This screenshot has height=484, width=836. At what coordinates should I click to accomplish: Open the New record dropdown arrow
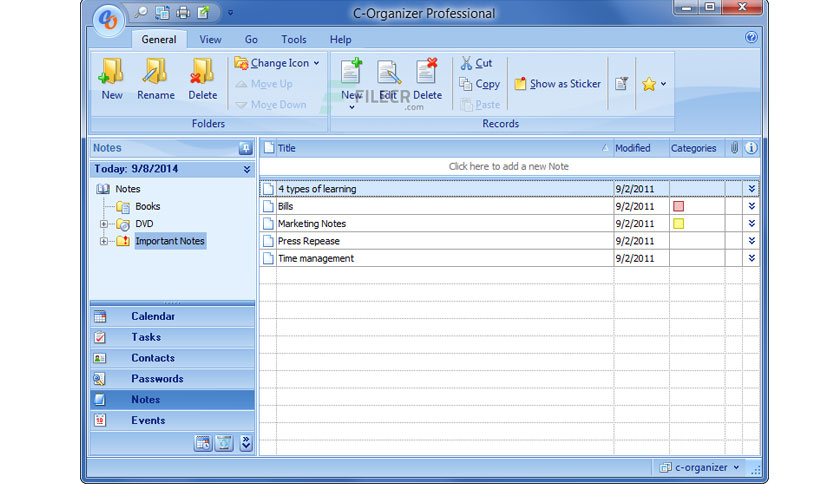[x=352, y=108]
